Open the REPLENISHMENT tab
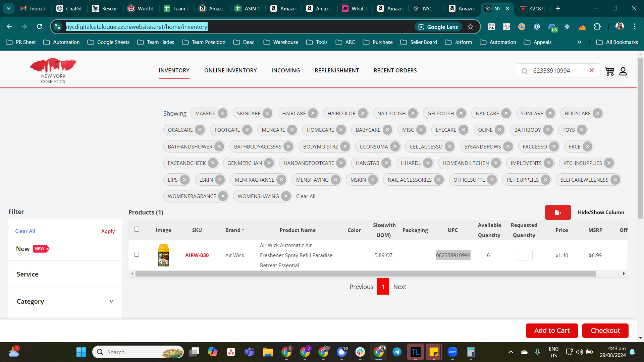644x362 pixels. point(337,70)
